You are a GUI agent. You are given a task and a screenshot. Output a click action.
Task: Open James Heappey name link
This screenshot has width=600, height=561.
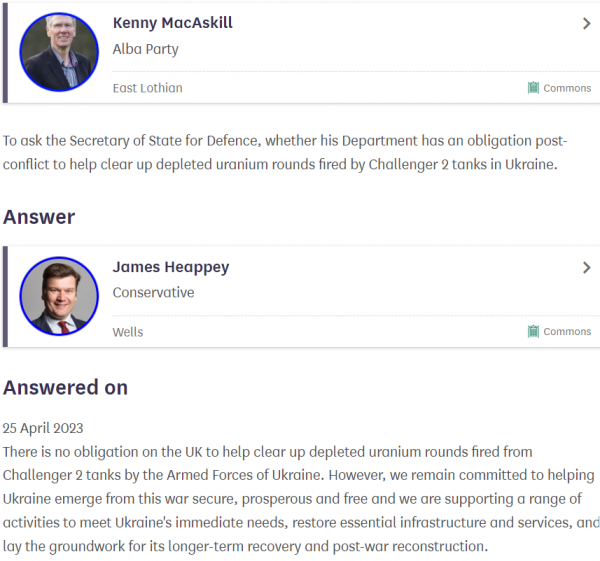tap(171, 267)
